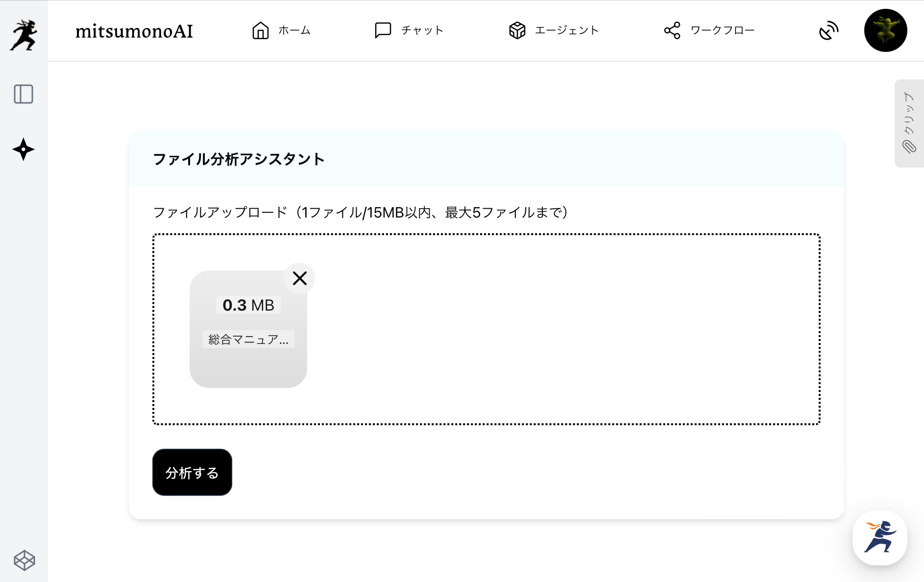Open the ホーム menu item
The height and width of the screenshot is (582, 924).
click(294, 30)
